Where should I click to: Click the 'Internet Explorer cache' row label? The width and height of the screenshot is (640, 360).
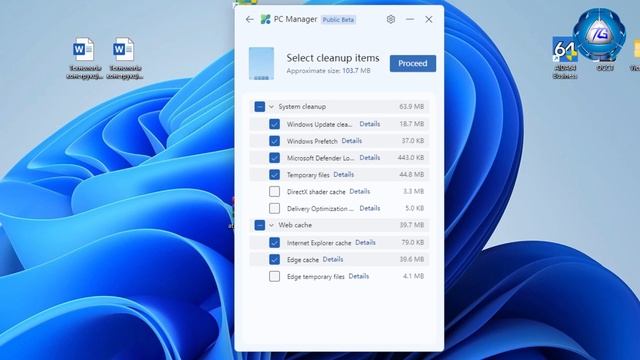319,243
